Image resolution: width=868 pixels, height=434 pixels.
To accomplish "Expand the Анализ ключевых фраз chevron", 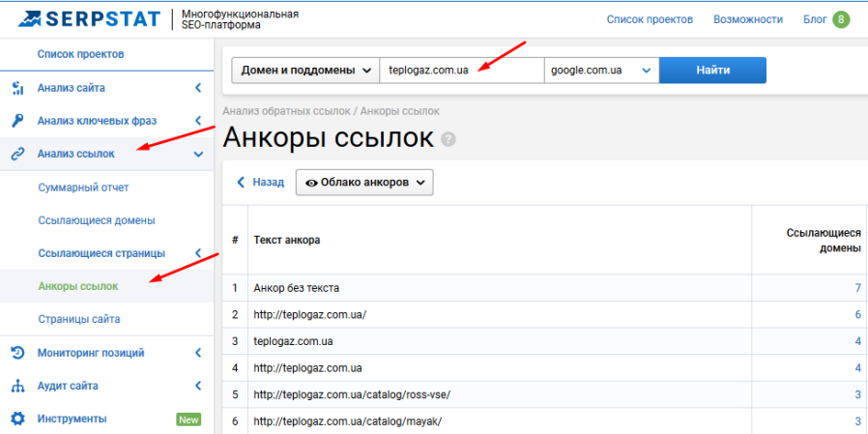I will tap(198, 121).
